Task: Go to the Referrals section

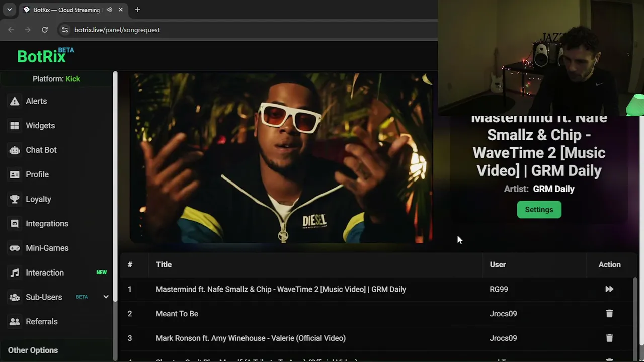Action: tap(42, 322)
